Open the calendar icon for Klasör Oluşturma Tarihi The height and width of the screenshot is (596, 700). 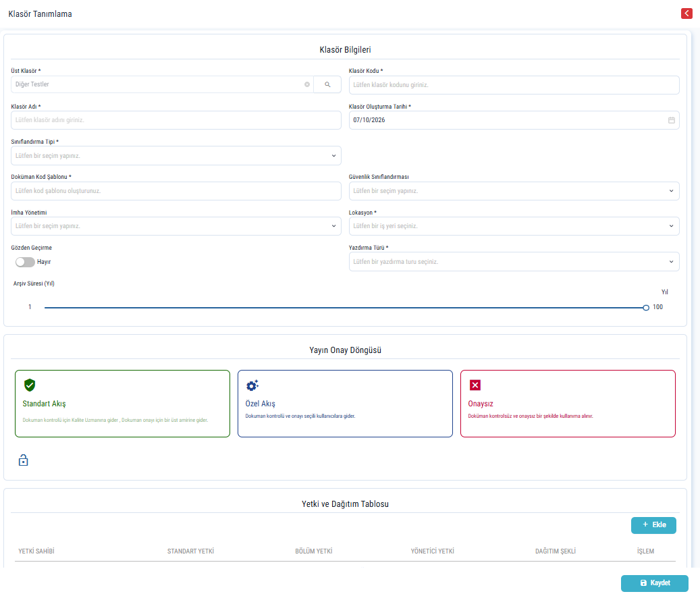click(671, 120)
